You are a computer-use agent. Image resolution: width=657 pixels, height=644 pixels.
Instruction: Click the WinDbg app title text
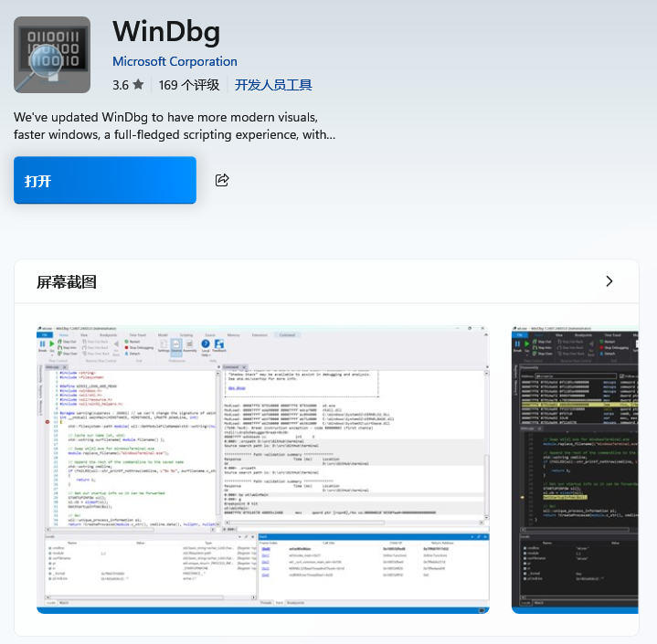(166, 32)
